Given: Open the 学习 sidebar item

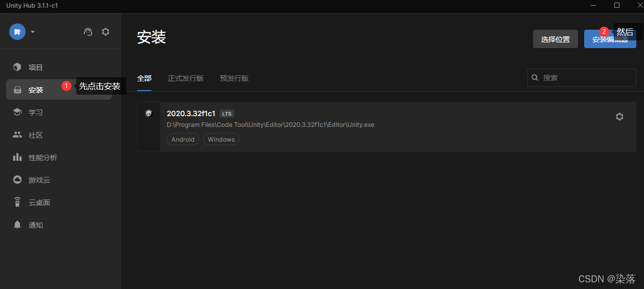Looking at the screenshot, I should coord(59,112).
